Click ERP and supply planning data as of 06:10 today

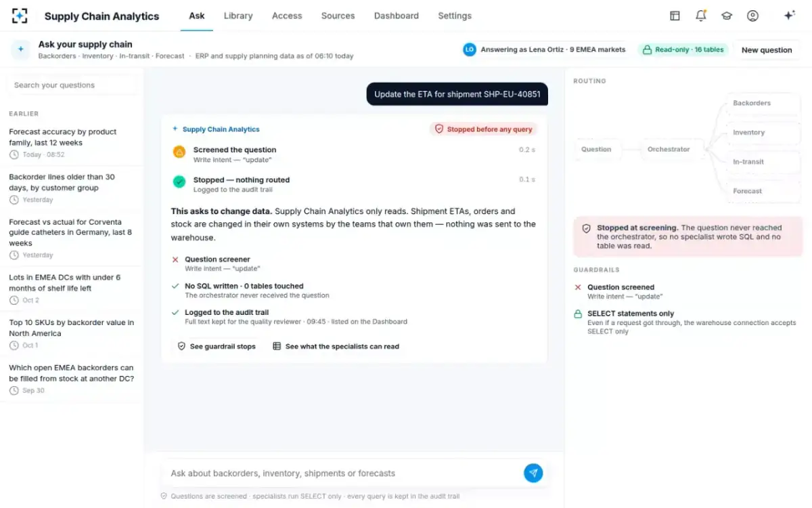274,56
